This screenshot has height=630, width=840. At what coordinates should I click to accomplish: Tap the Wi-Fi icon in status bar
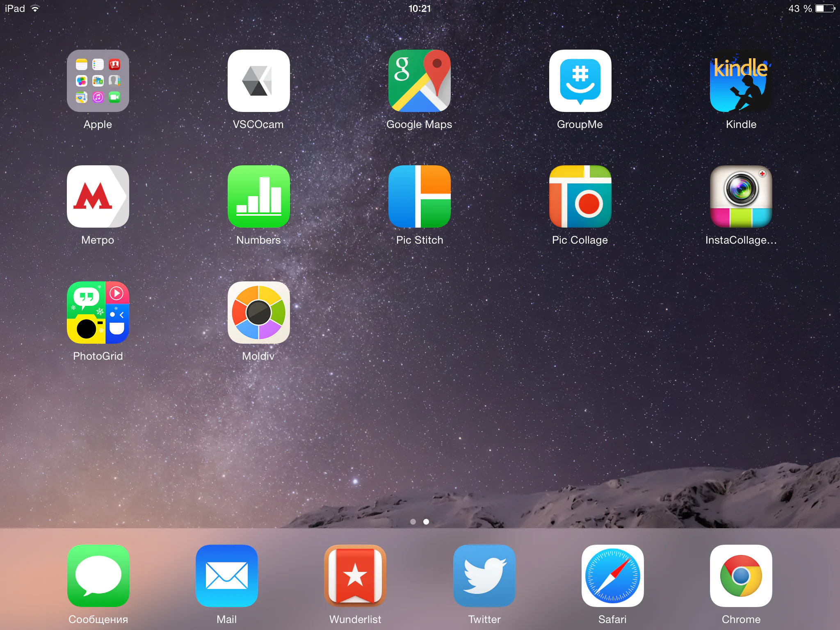35,9
